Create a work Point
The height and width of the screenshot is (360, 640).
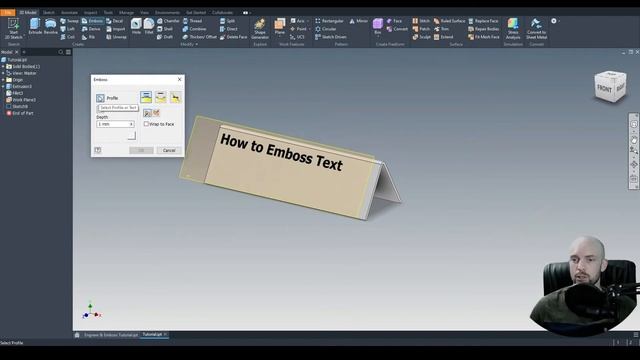(298, 29)
